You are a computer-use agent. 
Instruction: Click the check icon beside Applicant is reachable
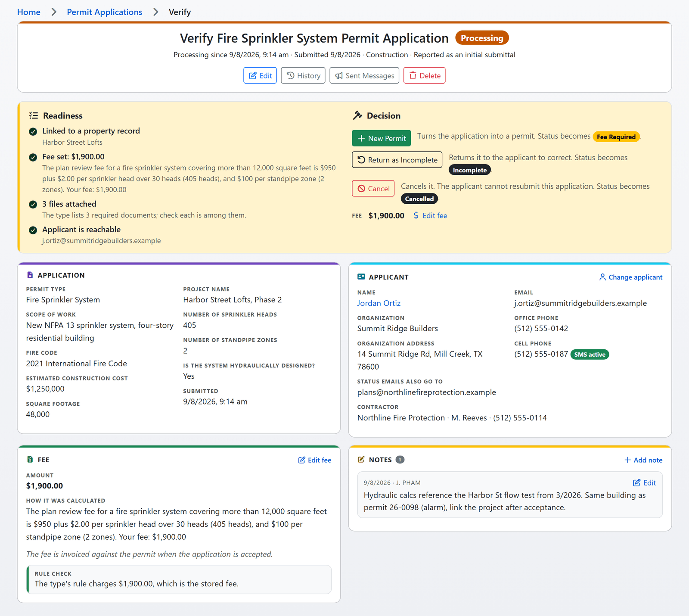pyautogui.click(x=33, y=230)
